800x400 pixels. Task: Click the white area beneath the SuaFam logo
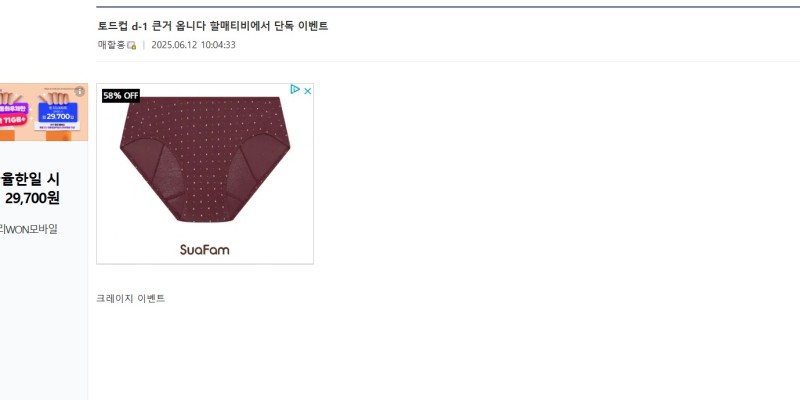click(x=205, y=260)
